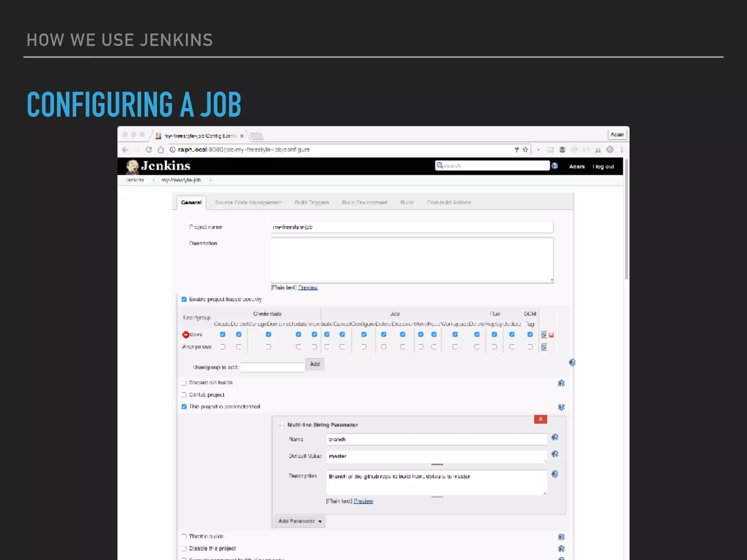This screenshot has height=560, width=747.
Task: Switch to Source Code Management tab
Action: coord(248,203)
